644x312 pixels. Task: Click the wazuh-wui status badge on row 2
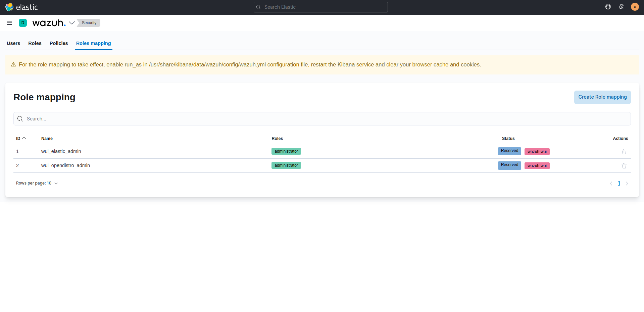point(537,165)
